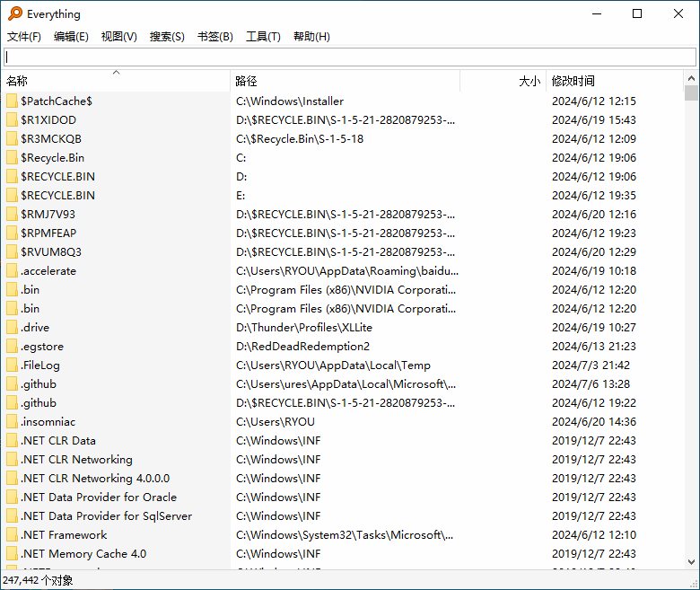Select the .NET Framework folder icon
Screen dimensions: 700x590
[x=12, y=534]
